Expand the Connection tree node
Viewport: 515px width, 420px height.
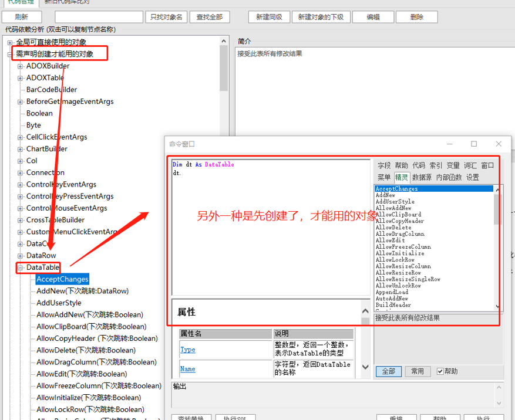point(21,173)
